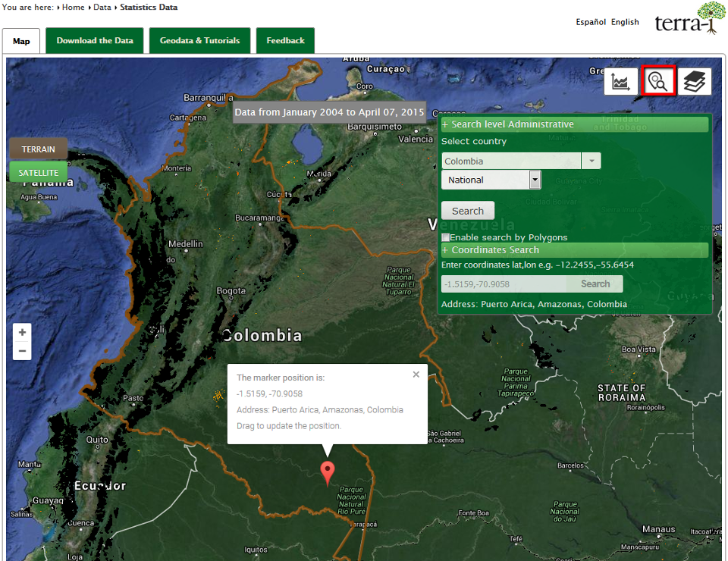Screen dimensions: 728x561
Task: Open the Geodata & Tutorials tab
Action: coord(199,40)
